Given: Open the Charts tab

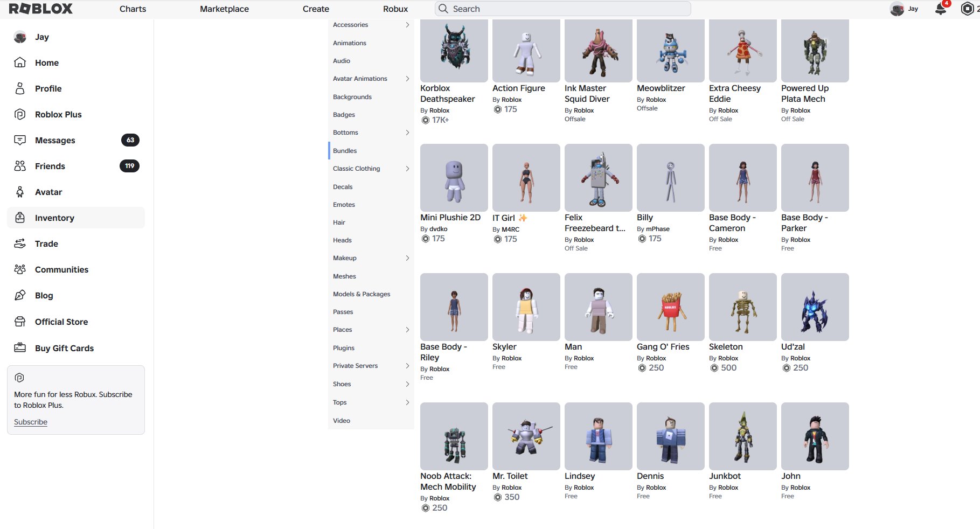Looking at the screenshot, I should 133,9.
